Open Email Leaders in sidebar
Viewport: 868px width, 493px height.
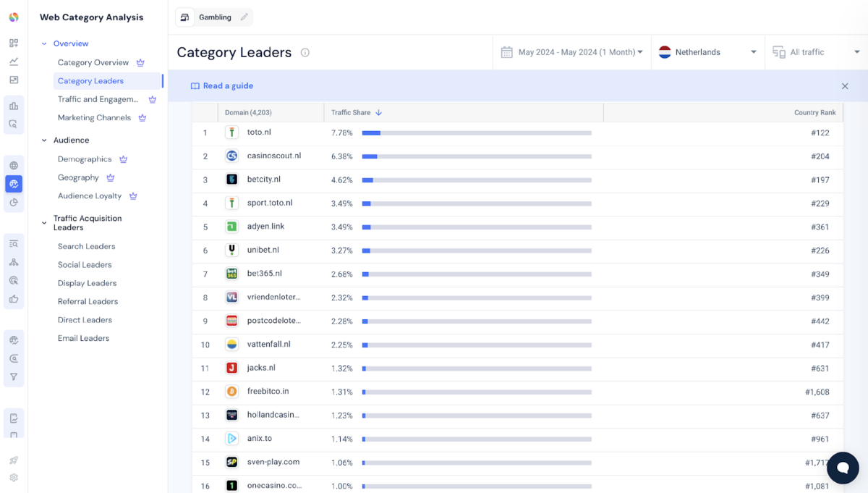coord(83,338)
